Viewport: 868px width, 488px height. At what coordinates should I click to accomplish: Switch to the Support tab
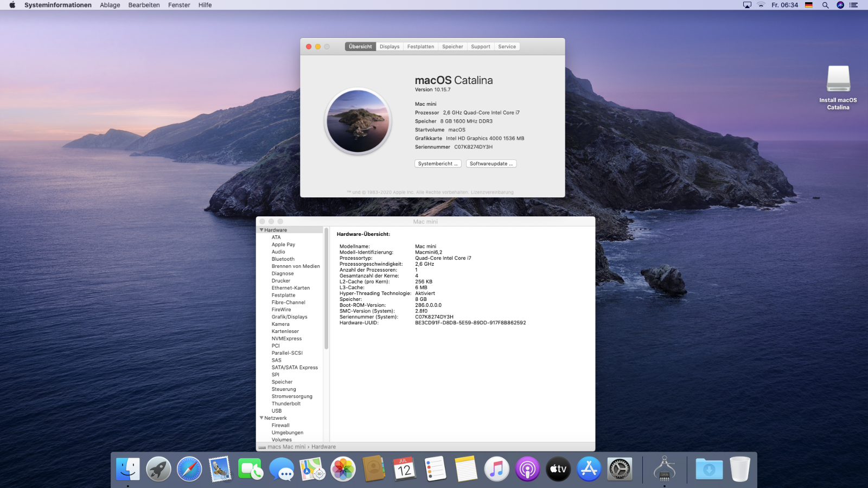click(481, 47)
